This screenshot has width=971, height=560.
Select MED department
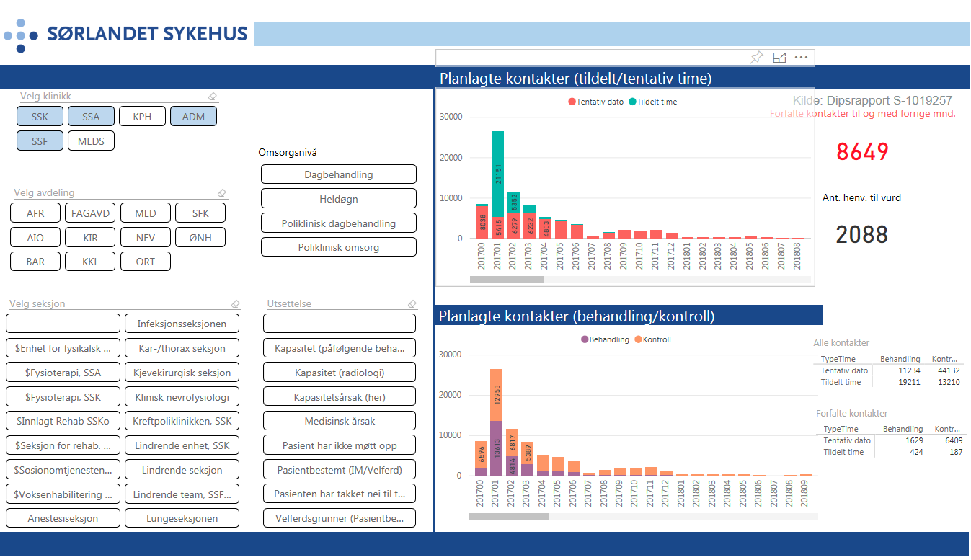(x=145, y=213)
